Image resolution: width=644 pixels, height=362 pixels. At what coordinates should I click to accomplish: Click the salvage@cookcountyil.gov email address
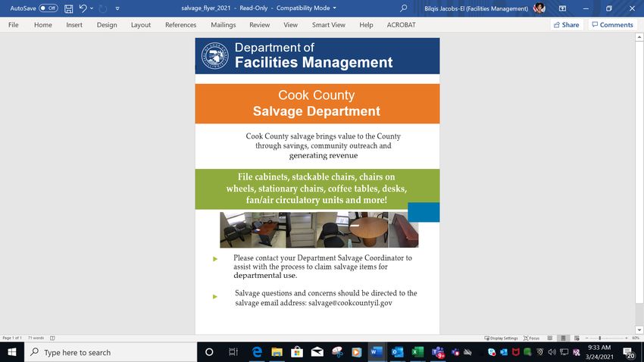[350, 303]
